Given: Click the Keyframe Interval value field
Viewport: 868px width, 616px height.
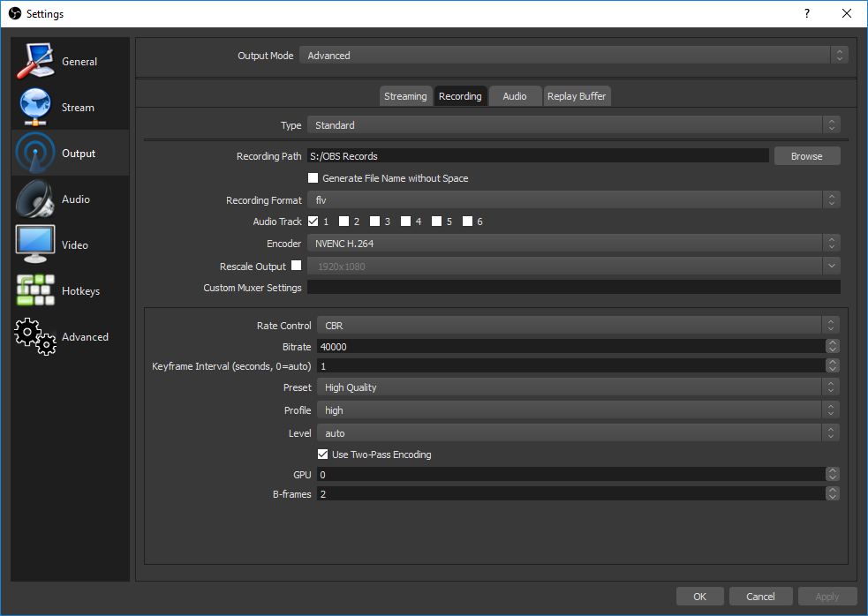Looking at the screenshot, I should (571, 365).
